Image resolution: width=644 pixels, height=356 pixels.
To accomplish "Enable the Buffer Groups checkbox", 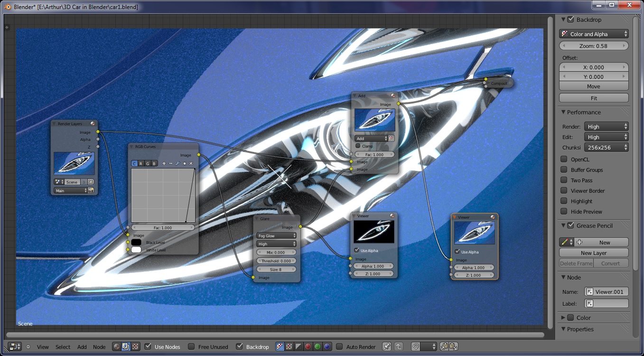I will click(x=564, y=170).
